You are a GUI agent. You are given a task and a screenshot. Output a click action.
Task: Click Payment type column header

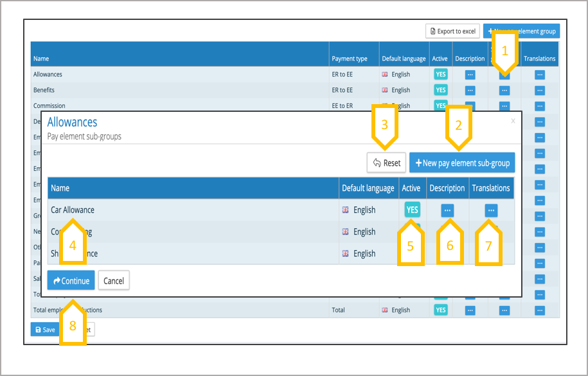pos(350,58)
